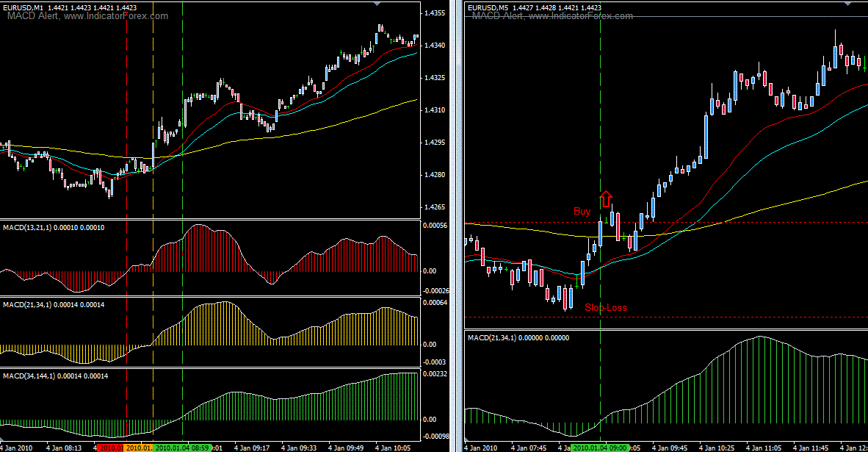Image resolution: width=868 pixels, height=452 pixels.
Task: Click the red time marker on M1 time axis
Action: 109,447
